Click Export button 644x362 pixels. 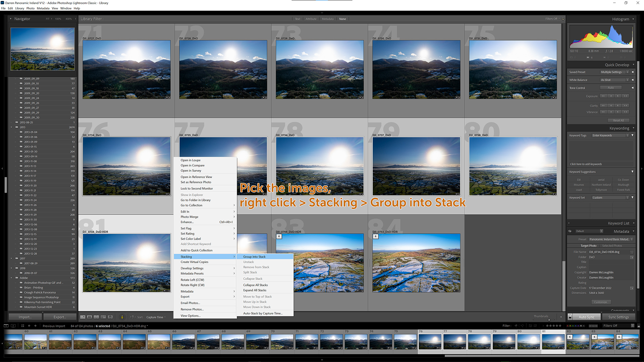60,317
